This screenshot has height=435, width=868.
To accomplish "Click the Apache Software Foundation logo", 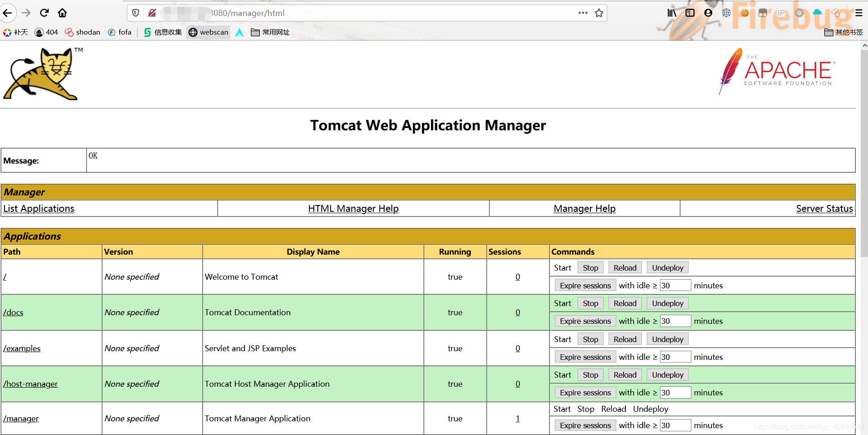I will click(777, 71).
